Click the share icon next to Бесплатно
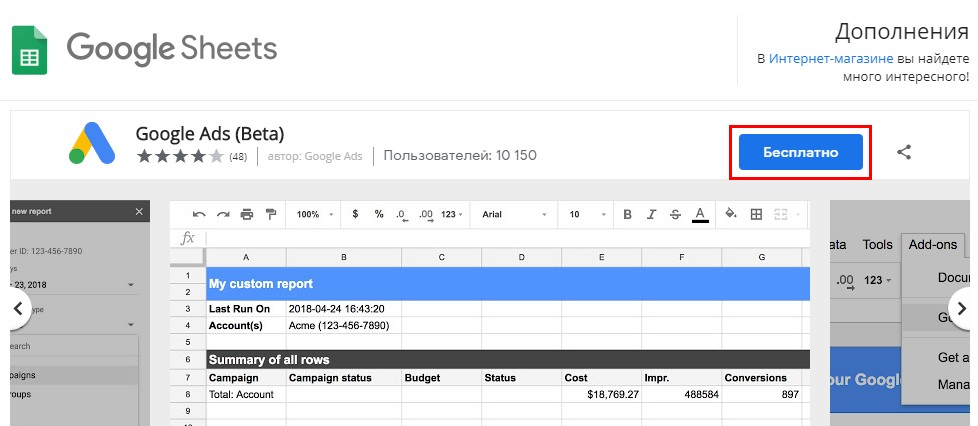 (x=904, y=152)
